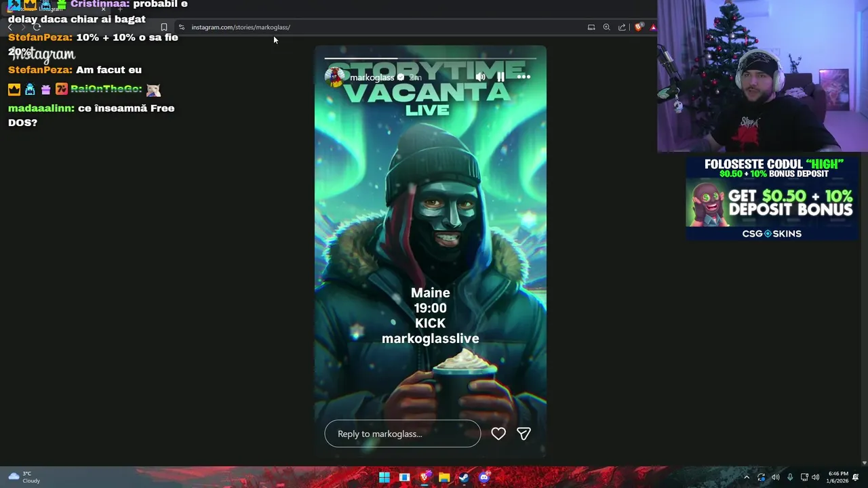Click the Instagram logo
Image resolution: width=868 pixels, height=488 pixels.
pos(43,55)
